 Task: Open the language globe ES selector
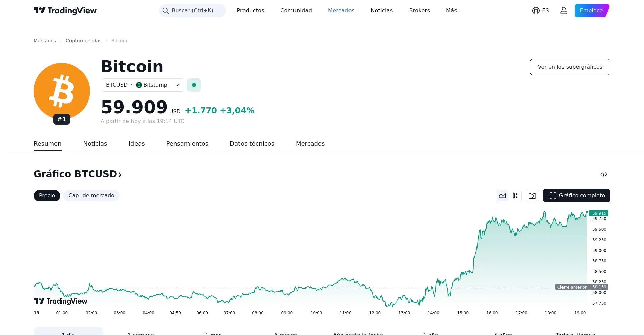(540, 11)
